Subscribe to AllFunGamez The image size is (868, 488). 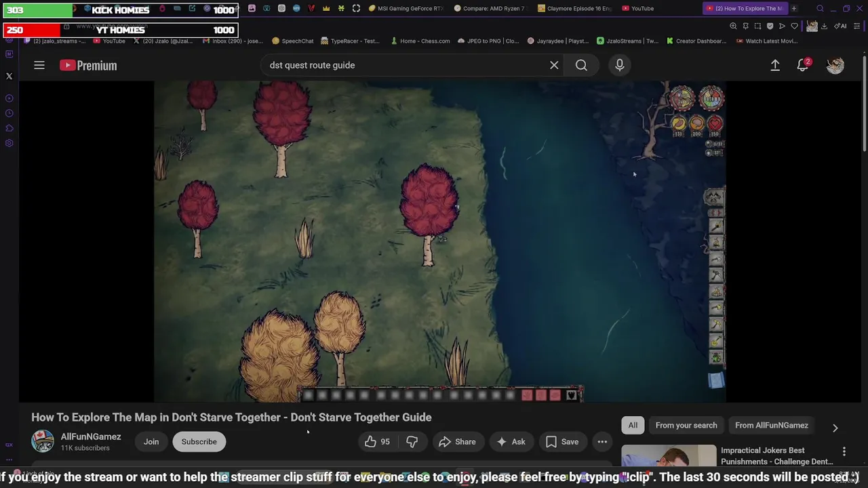pyautogui.click(x=199, y=442)
